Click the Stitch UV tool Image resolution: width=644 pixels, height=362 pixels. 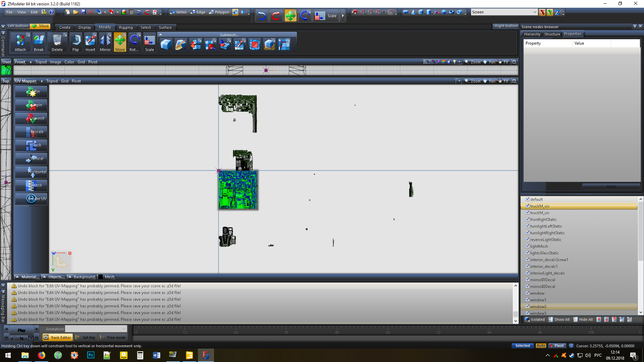tap(31, 185)
